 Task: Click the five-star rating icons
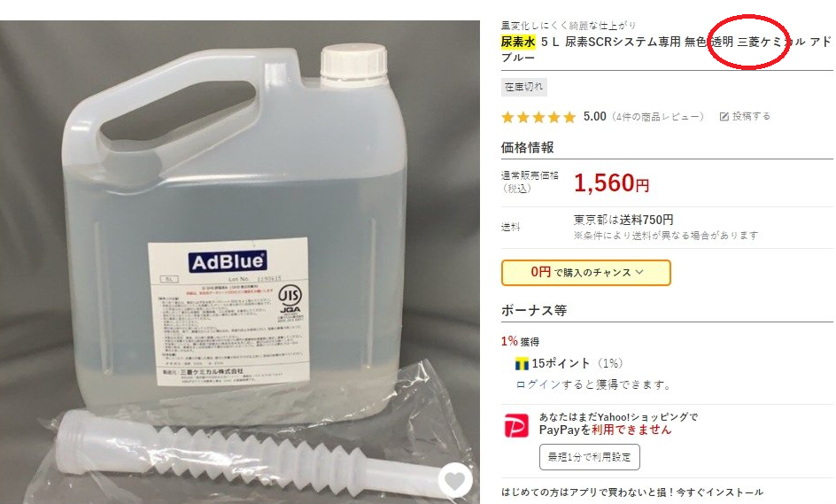[x=538, y=117]
